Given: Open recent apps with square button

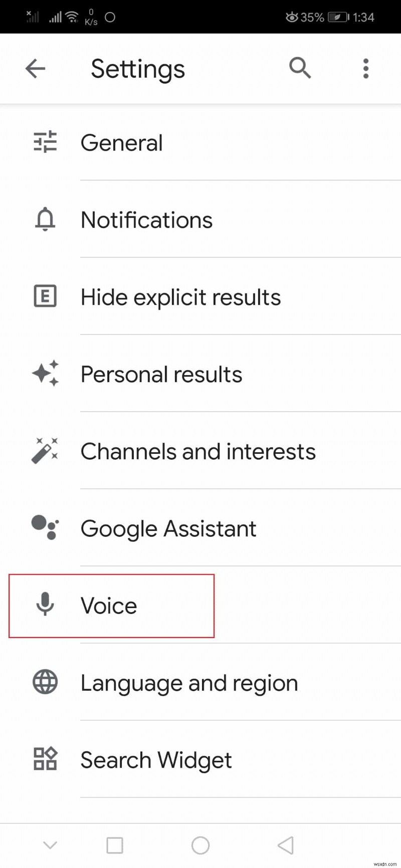Looking at the screenshot, I should click(x=115, y=845).
